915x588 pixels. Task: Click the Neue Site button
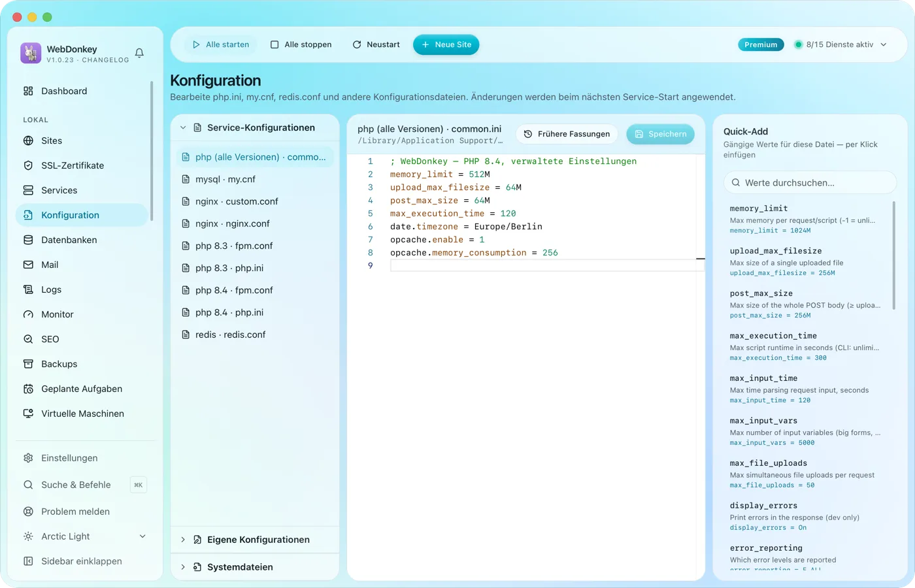[x=446, y=44]
